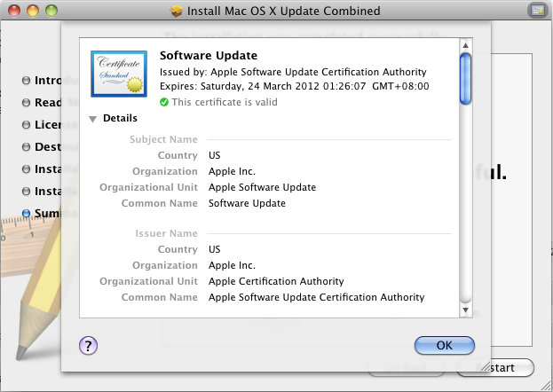
Task: Select the License step bullet
Action: pyautogui.click(x=26, y=125)
